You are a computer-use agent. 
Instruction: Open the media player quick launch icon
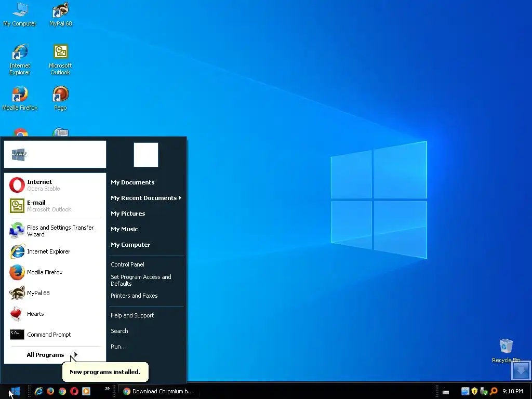point(86,391)
